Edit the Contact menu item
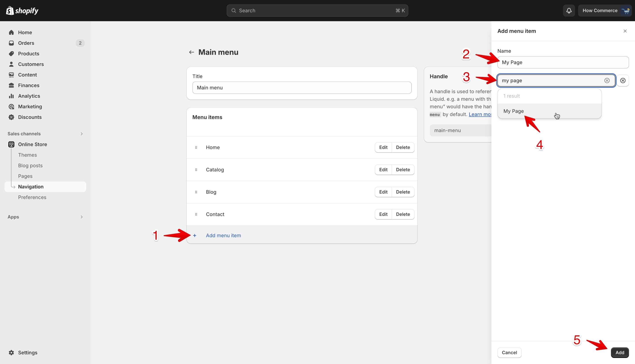This screenshot has height=364, width=635. [383, 214]
